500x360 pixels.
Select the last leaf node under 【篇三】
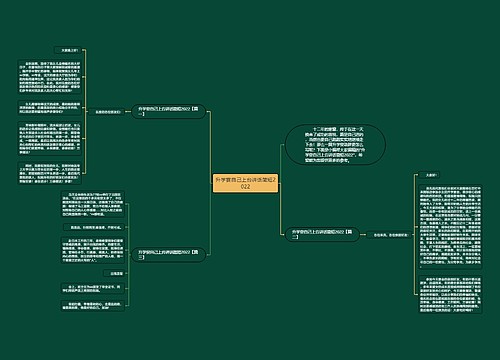click(92, 306)
